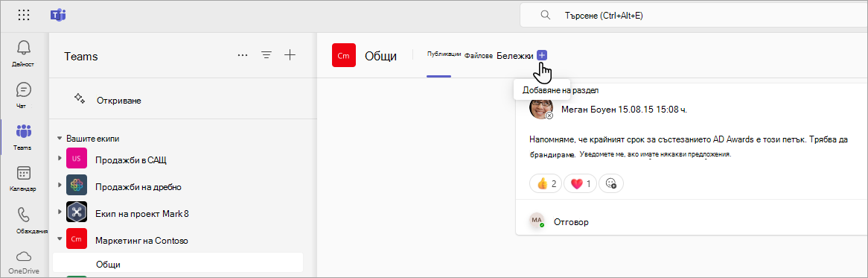Click the plus icon to join or create team
The image size is (868, 278).
click(x=290, y=55)
